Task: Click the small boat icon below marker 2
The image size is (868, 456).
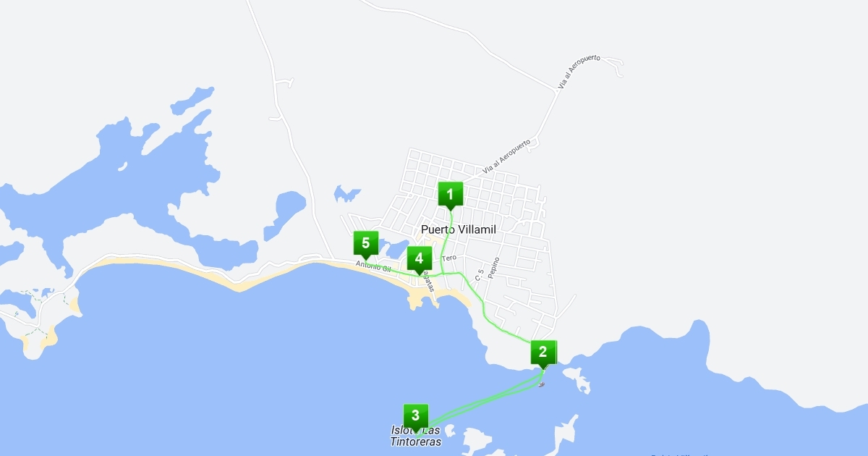Action: tap(542, 384)
